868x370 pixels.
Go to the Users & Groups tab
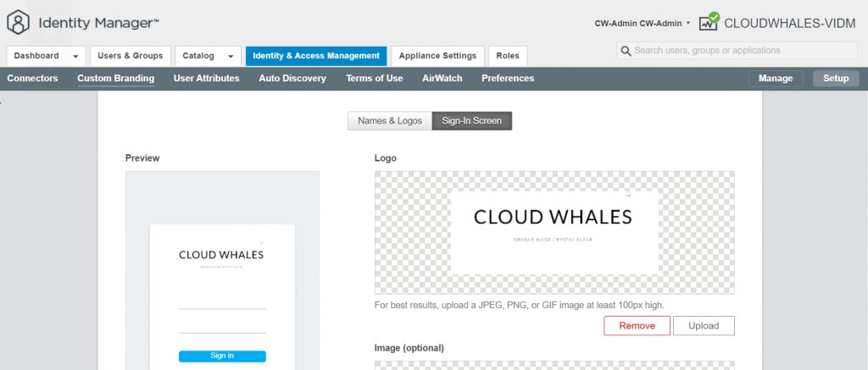pyautogui.click(x=130, y=56)
